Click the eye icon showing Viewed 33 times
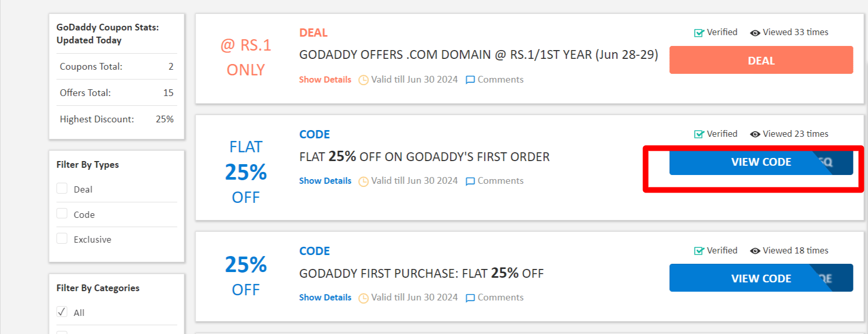 pyautogui.click(x=756, y=32)
